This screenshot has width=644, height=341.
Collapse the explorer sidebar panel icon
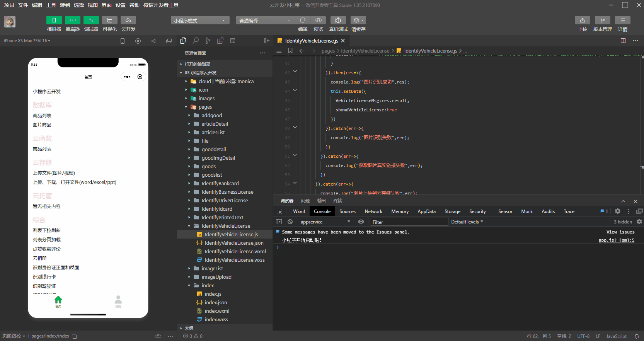coord(267,41)
